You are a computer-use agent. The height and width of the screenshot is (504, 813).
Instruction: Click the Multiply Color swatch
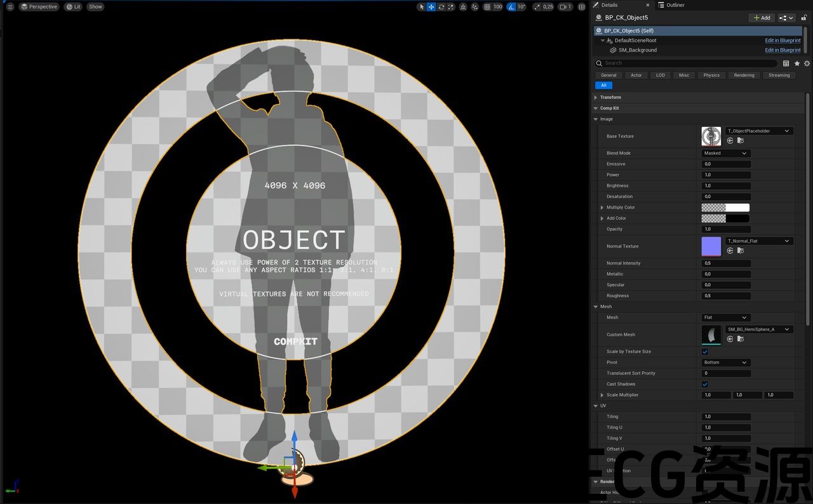click(x=725, y=208)
